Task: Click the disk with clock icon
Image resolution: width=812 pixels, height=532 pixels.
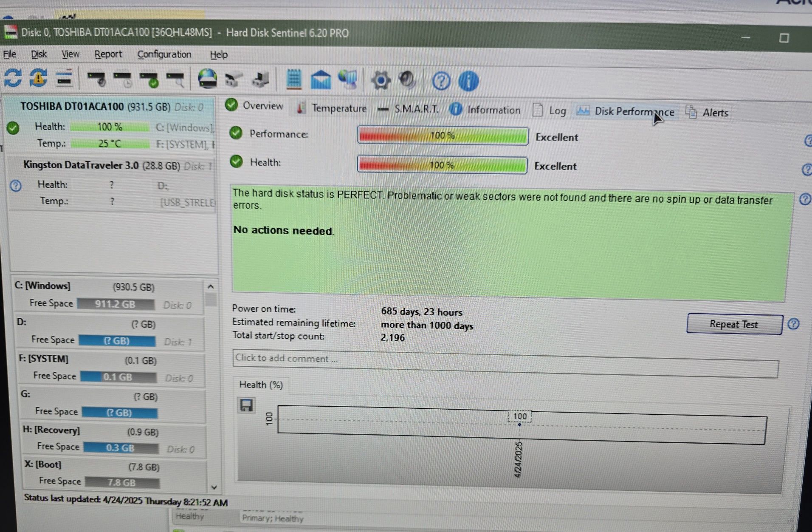Action: tap(122, 79)
